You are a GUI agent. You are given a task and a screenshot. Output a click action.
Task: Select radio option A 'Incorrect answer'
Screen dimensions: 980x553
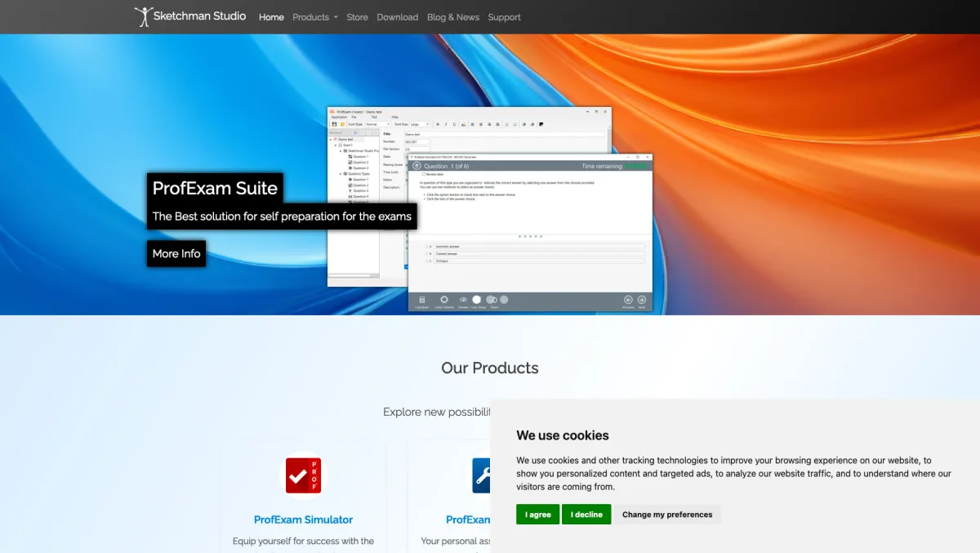coord(426,247)
